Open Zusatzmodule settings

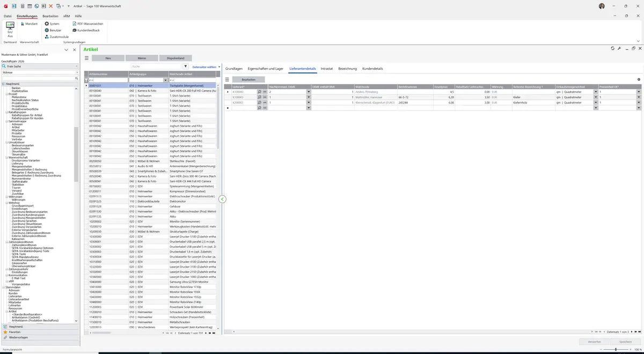coord(56,37)
